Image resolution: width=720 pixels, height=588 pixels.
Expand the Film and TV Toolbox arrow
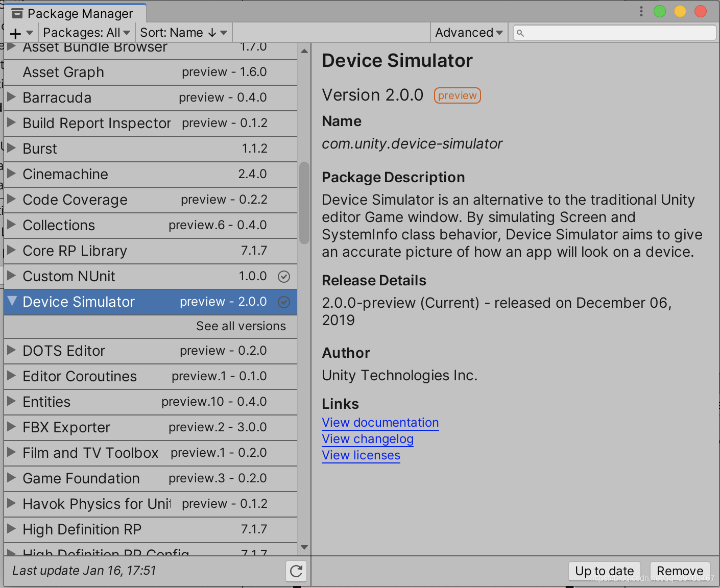(11, 452)
